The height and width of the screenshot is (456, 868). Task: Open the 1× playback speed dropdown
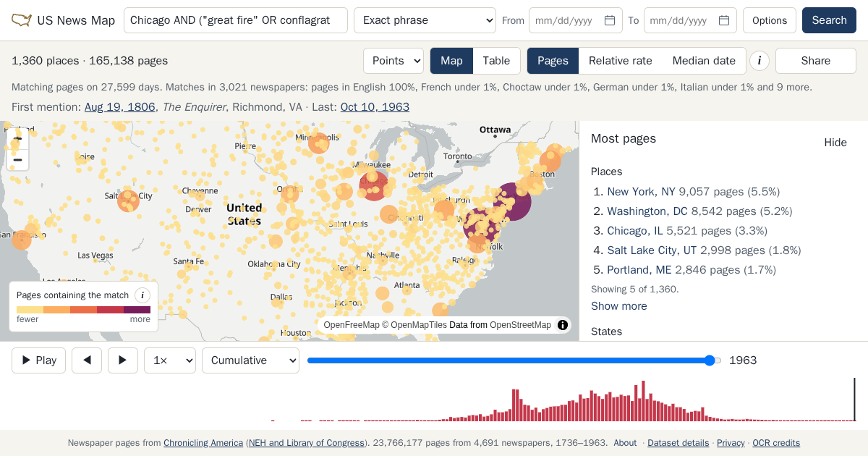coord(170,360)
